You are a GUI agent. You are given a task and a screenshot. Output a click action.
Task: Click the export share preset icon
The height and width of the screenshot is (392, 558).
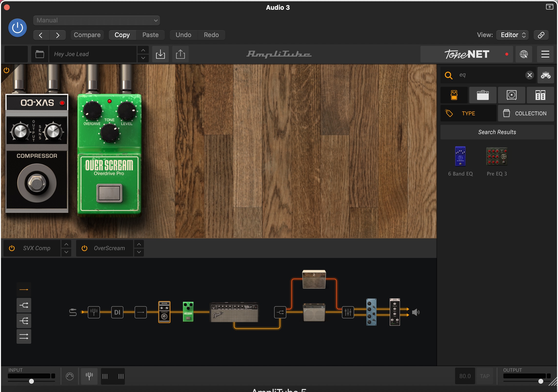[180, 54]
